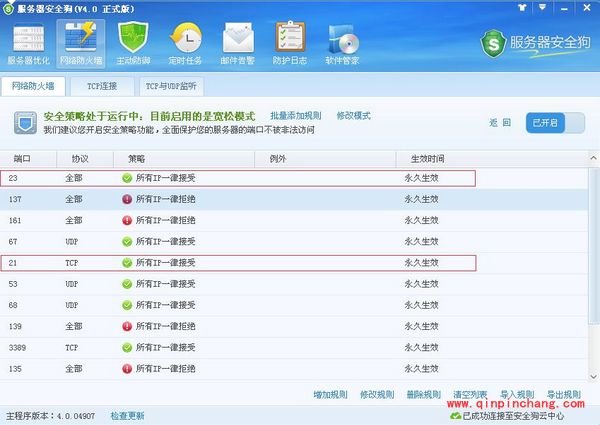Screen dimensions: 600x425
Task: Click 修改规则 edit rule link
Action: point(377,394)
